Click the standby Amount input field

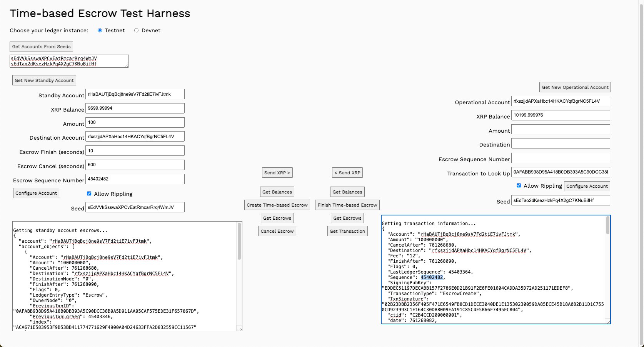[x=135, y=122]
